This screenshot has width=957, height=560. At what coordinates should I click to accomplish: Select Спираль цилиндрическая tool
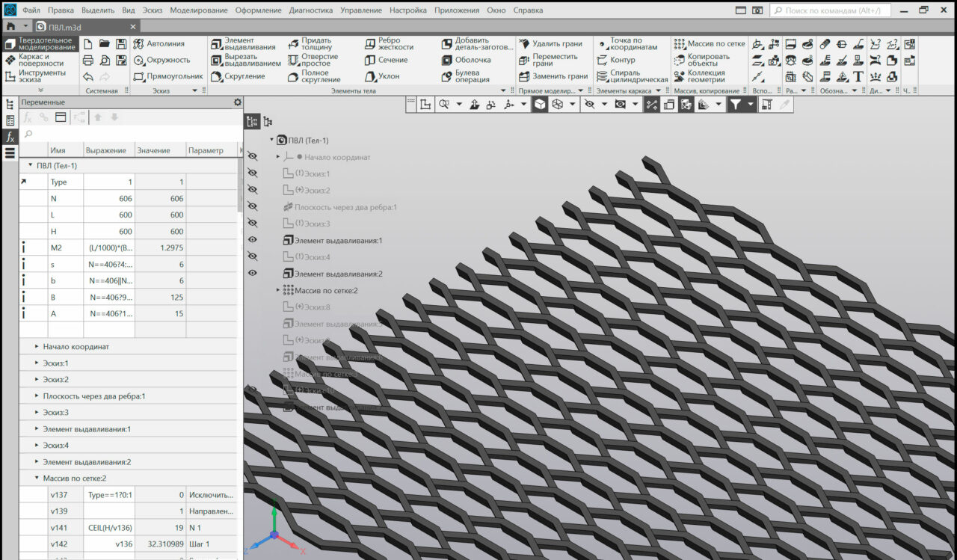pos(632,76)
